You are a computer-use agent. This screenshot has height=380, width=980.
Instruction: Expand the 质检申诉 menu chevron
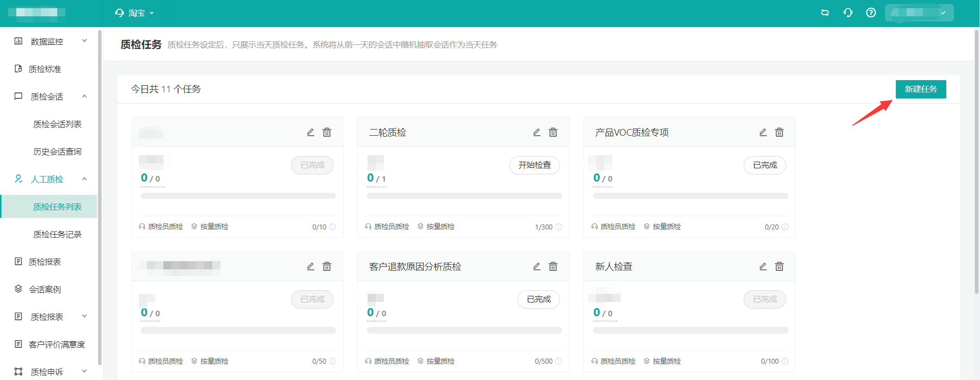(x=85, y=371)
